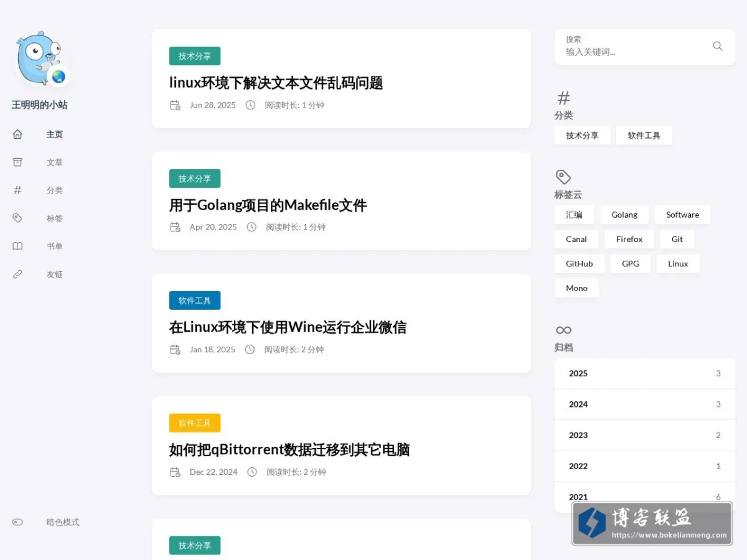Click the 暗色模式 label
The height and width of the screenshot is (560, 747).
[x=63, y=523]
